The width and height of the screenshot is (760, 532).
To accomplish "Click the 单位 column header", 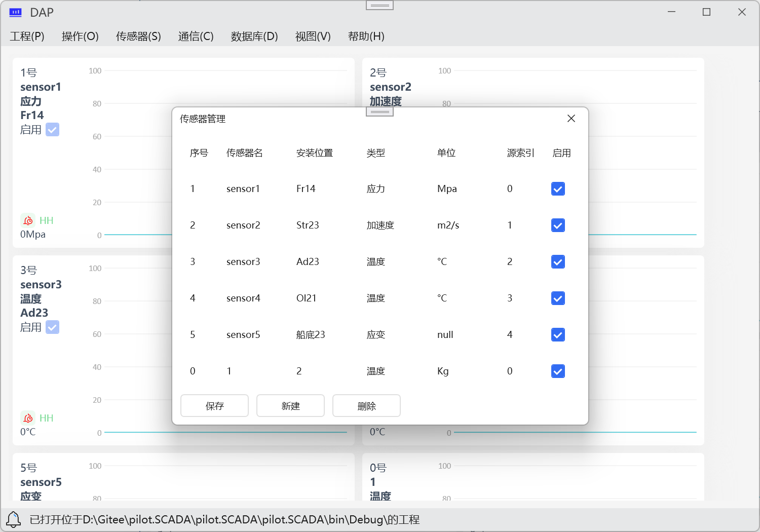I will [446, 153].
